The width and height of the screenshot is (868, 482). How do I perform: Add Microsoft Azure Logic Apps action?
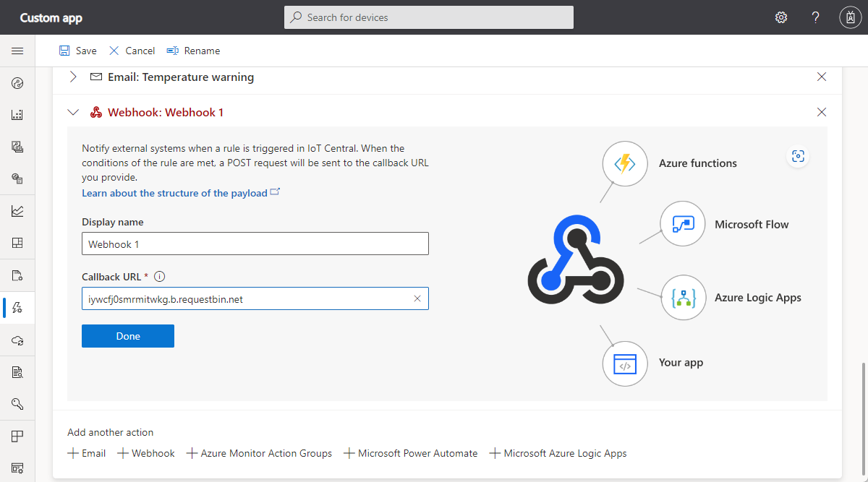(558, 453)
